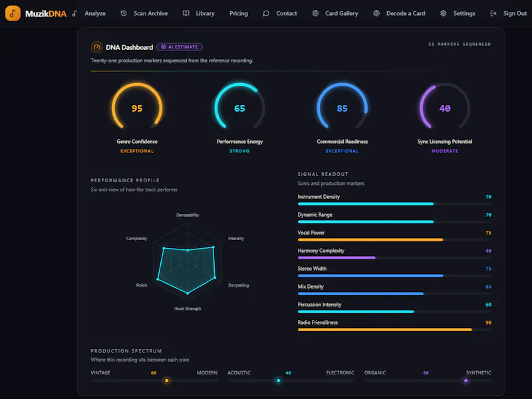Click the PERFORMANCE PROFILE heading

[x=125, y=180]
